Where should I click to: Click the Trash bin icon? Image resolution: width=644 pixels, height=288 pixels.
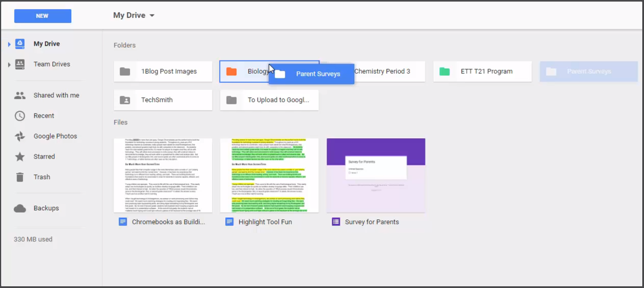20,177
